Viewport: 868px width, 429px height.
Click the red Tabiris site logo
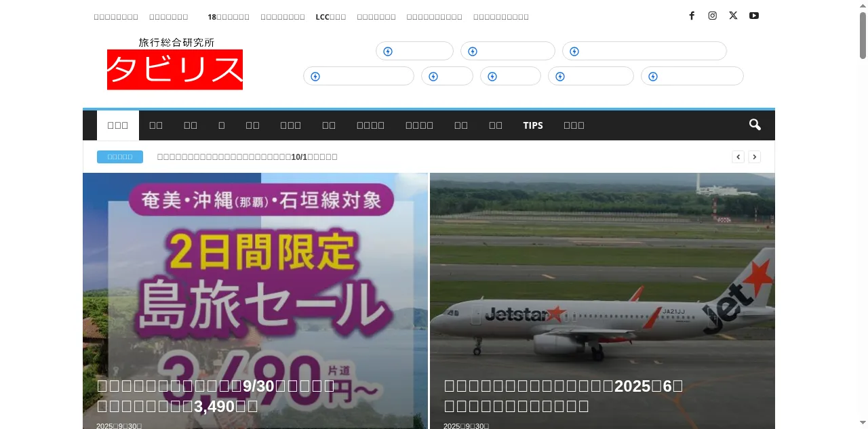(175, 64)
